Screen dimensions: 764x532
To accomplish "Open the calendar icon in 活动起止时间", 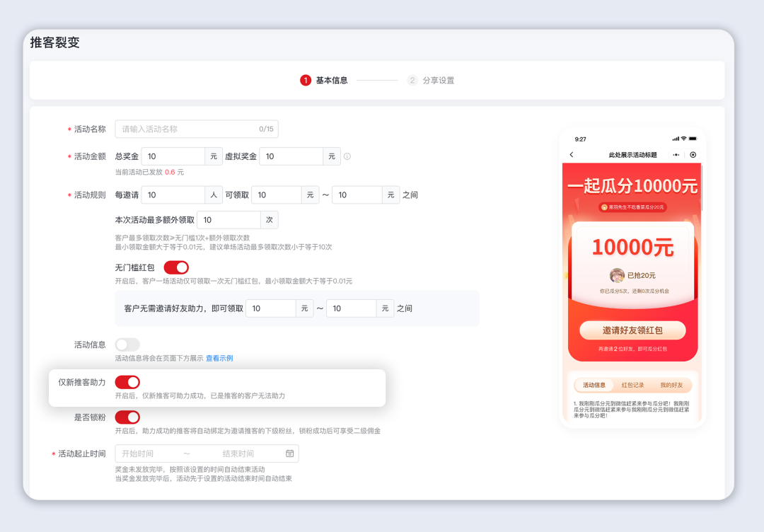I will pyautogui.click(x=289, y=453).
